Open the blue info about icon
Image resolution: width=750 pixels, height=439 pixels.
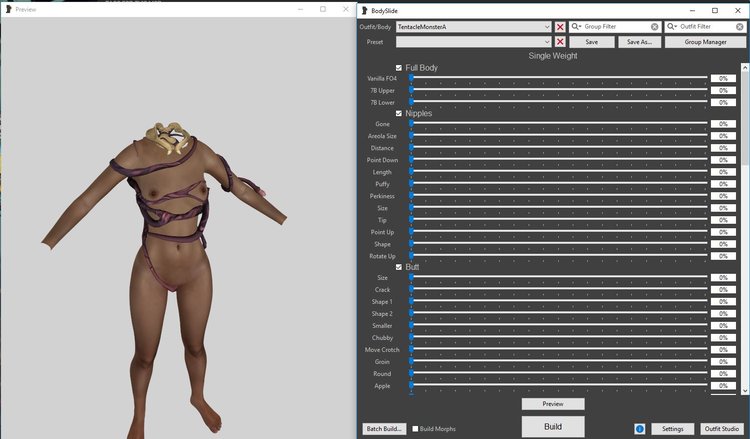[640, 429]
